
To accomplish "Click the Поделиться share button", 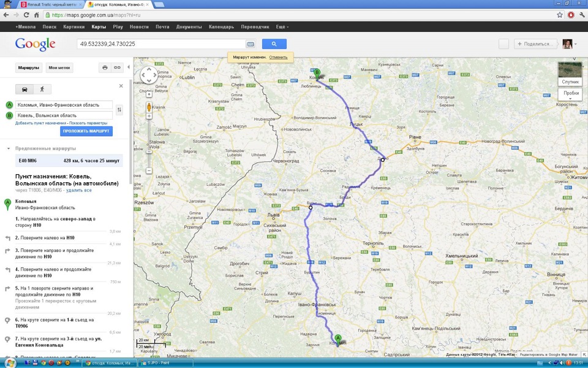I will point(535,44).
